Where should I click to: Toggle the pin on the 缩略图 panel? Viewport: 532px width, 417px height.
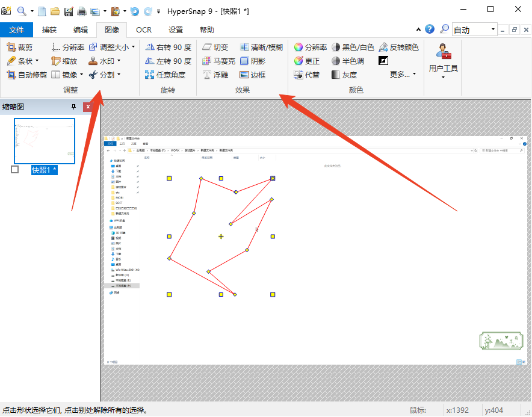pyautogui.click(x=74, y=107)
